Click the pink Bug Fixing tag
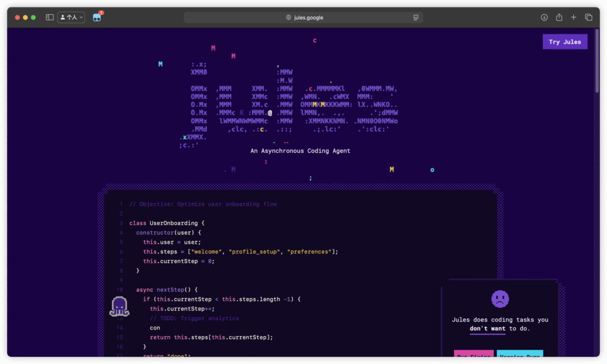This screenshot has height=364, width=607. (x=474, y=353)
